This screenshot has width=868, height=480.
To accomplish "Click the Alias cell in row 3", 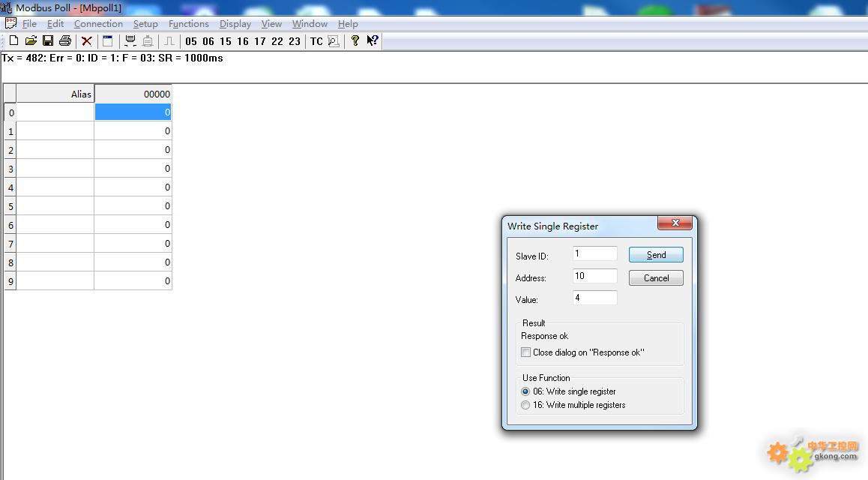I will pos(55,169).
